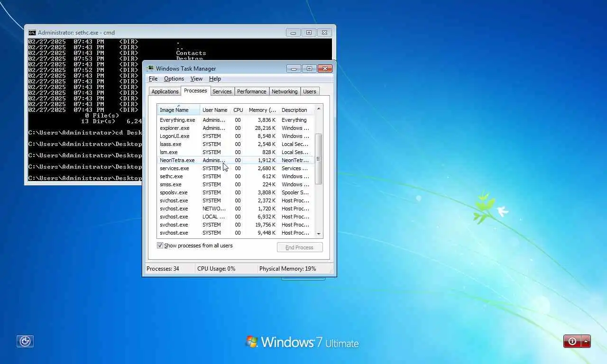Switch to the Users tab
The image size is (607, 364).
(x=310, y=91)
